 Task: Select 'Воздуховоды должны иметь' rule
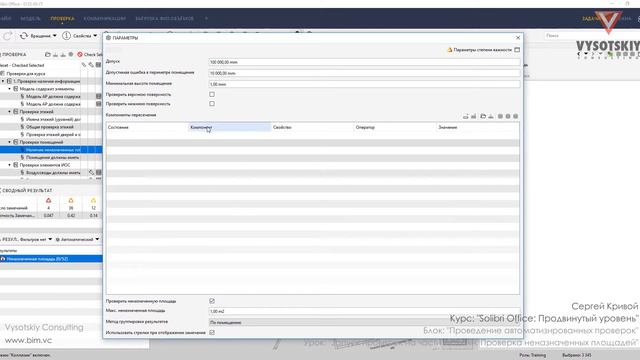pyautogui.click(x=51, y=173)
